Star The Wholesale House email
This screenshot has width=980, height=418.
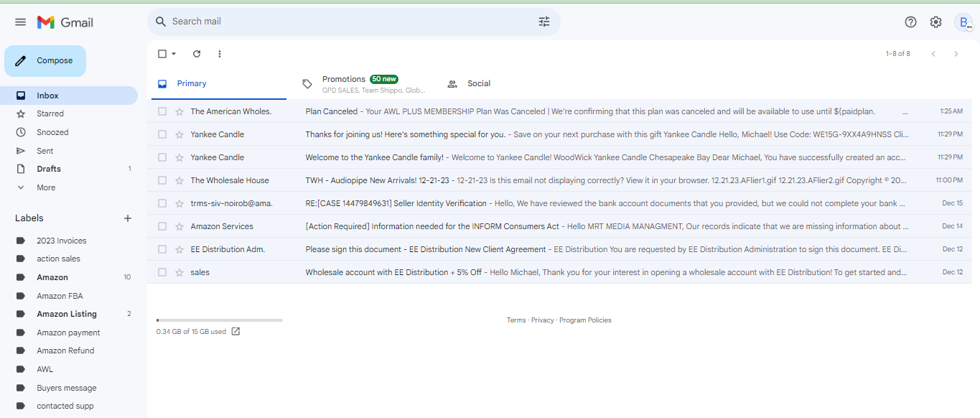coord(179,180)
